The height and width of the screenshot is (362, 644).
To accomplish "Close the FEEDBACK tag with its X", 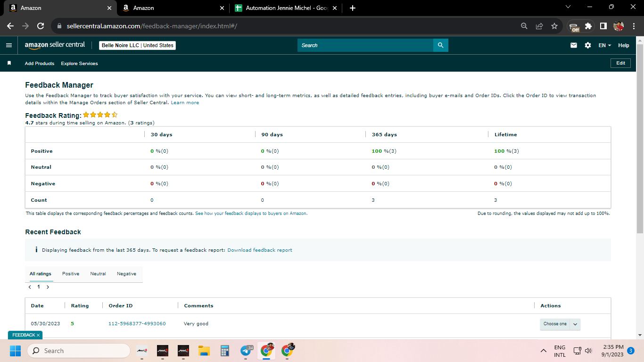I will tap(38, 335).
